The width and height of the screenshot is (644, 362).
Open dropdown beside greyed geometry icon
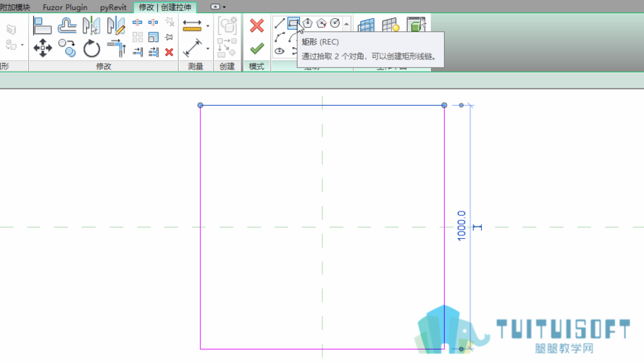coord(22,45)
